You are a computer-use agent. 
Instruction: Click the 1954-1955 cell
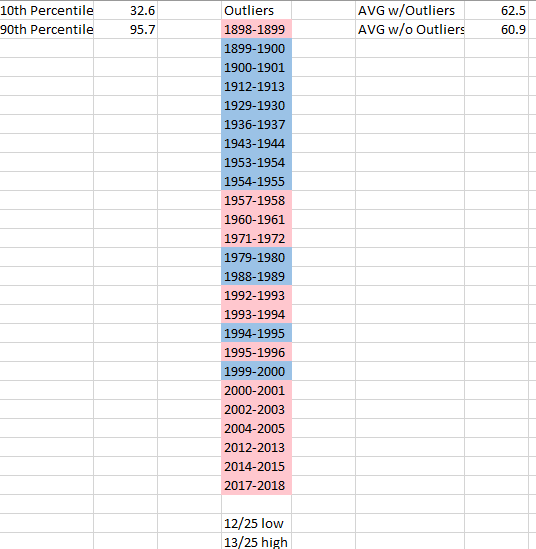[x=256, y=181]
